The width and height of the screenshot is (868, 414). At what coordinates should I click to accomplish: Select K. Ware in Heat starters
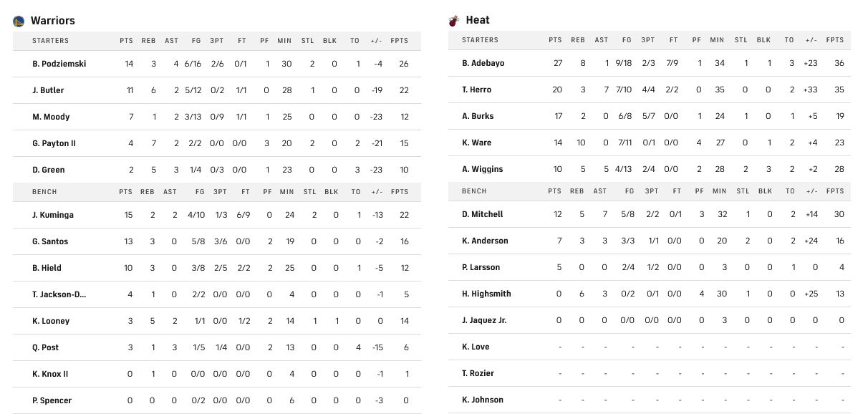click(476, 143)
